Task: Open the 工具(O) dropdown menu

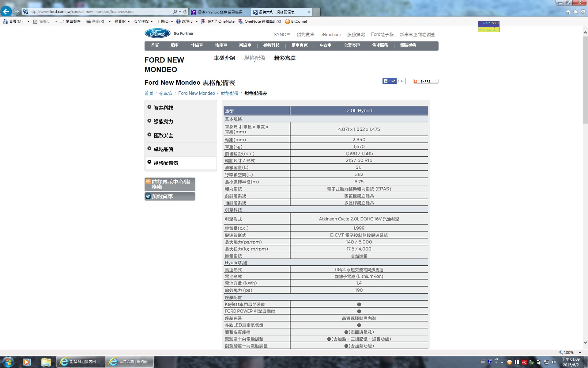Action: tap(165, 21)
